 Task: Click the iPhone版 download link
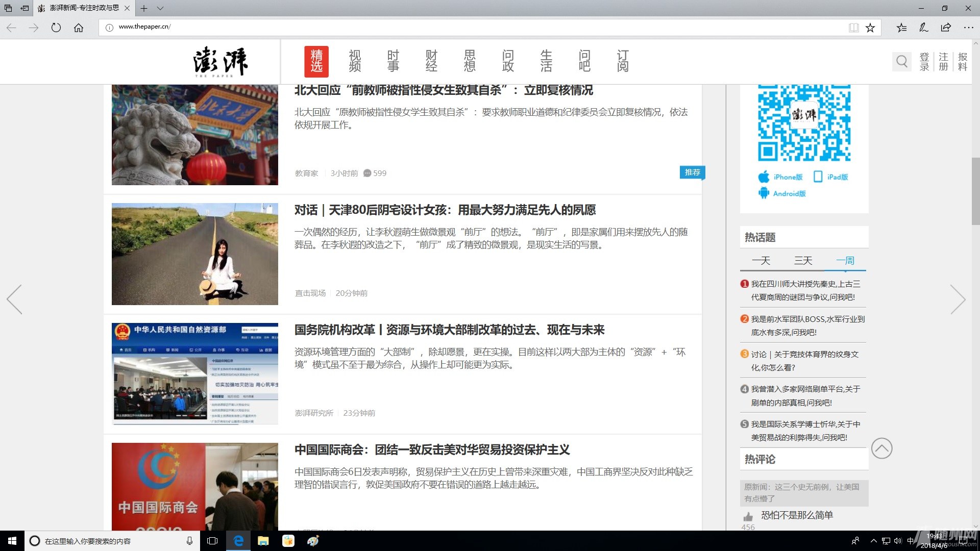pos(780,177)
